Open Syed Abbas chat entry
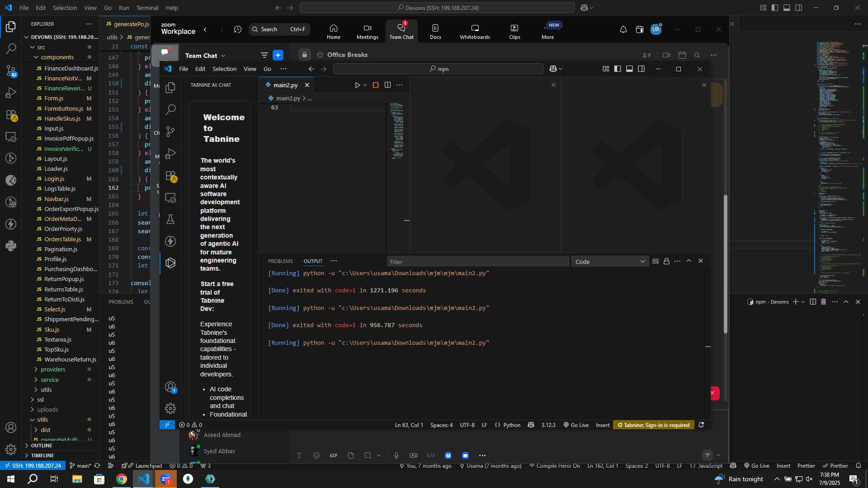Image resolution: width=868 pixels, height=488 pixels. (x=219, y=451)
